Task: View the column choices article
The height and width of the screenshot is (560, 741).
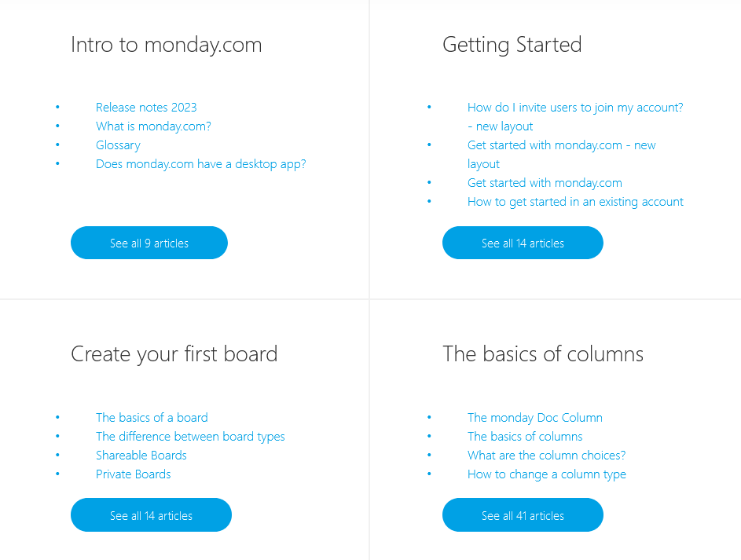Action: 547,455
